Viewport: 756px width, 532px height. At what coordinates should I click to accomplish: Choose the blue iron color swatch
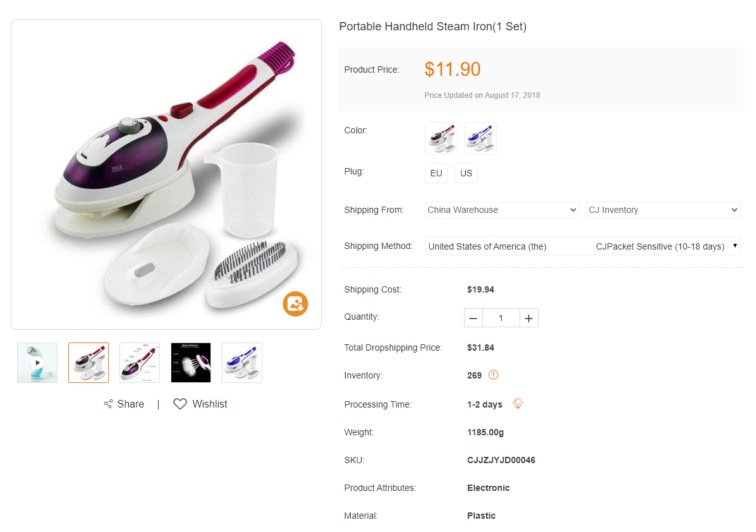(480, 138)
